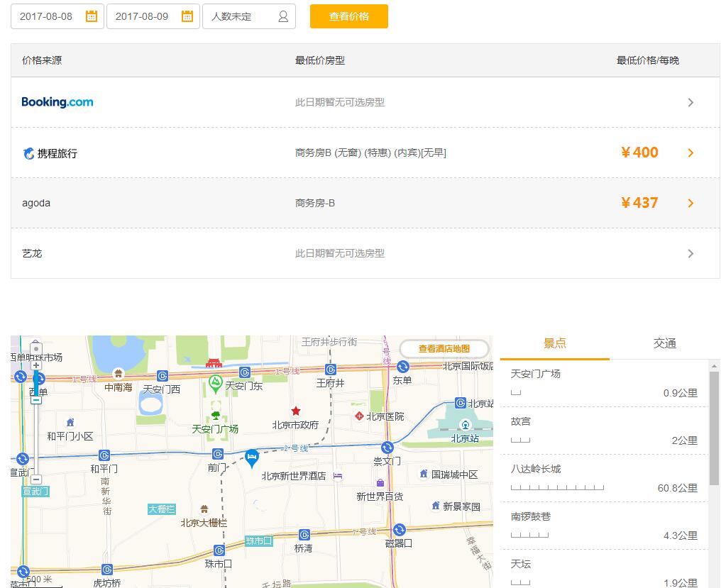Expand the Booking.com row arrow

690,103
